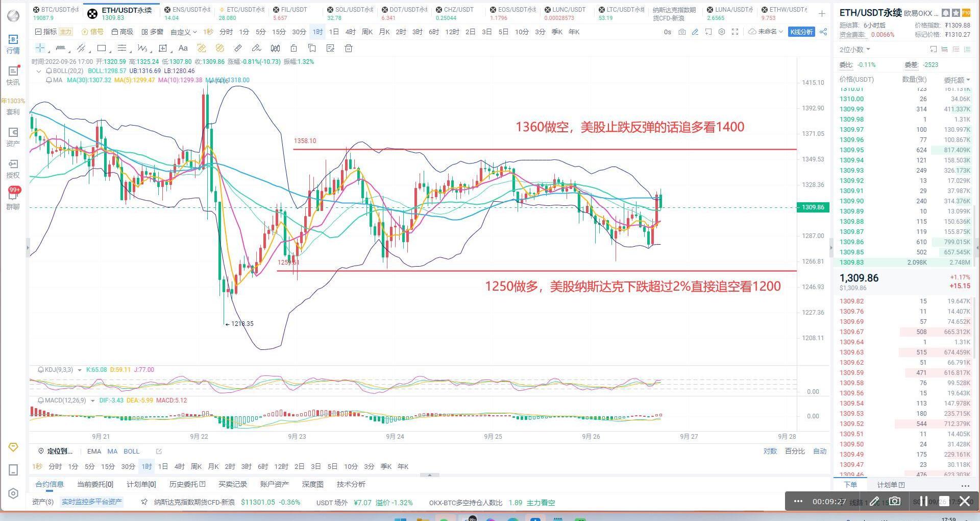
Task: Expand the bottom panel handle arrow
Action: coord(429,475)
